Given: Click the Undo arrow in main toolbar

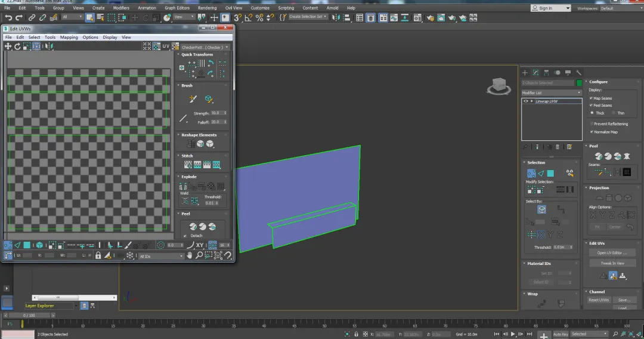Looking at the screenshot, I should (x=8, y=18).
